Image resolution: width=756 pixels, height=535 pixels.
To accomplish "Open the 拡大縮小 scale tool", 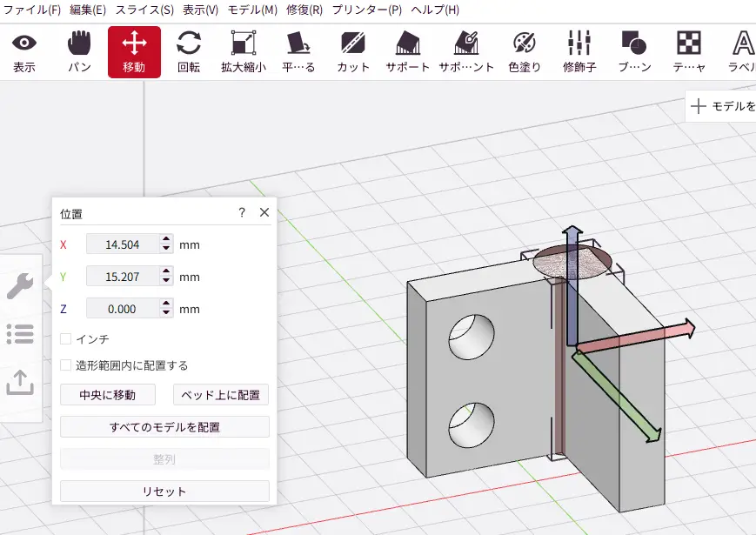I will tap(243, 51).
